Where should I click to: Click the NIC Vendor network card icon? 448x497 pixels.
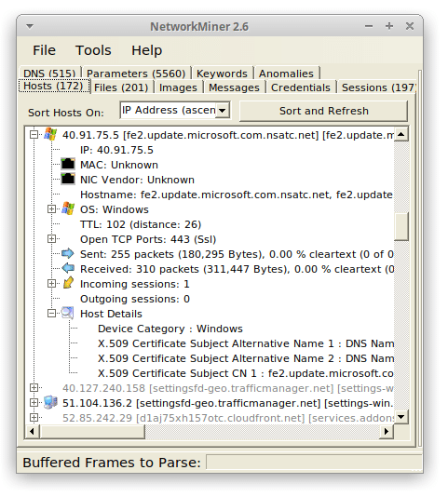(68, 179)
